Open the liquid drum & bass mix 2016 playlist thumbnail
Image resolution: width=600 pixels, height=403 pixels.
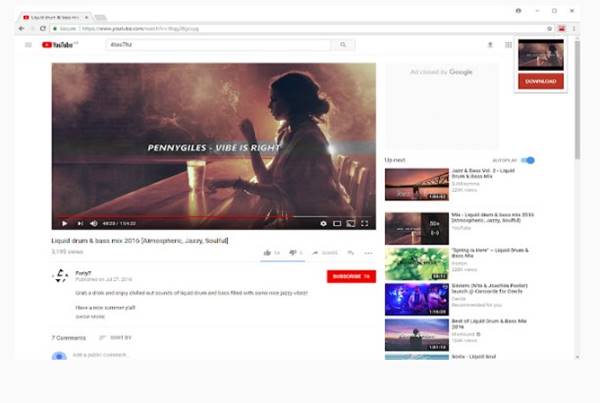(x=417, y=228)
